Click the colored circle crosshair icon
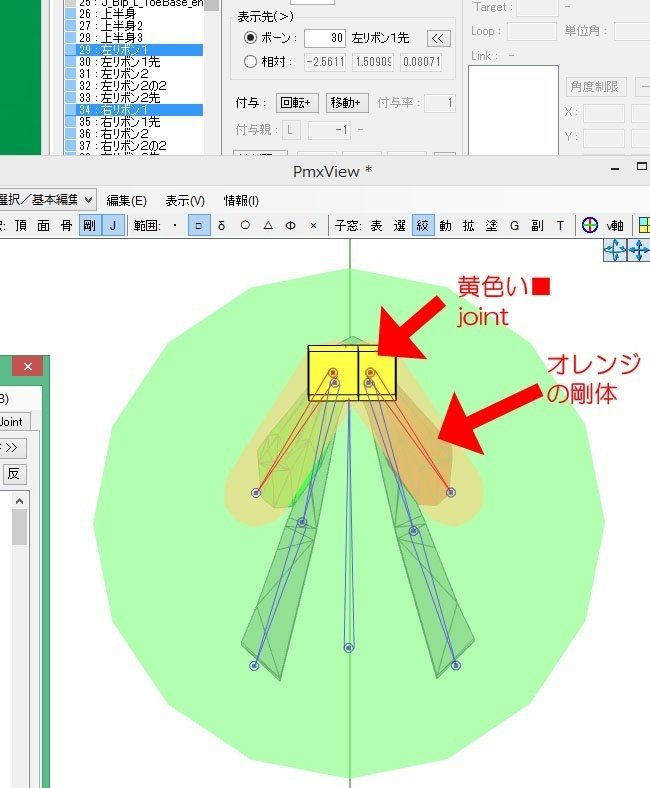Screen dimensions: 650x788 pyautogui.click(x=590, y=225)
